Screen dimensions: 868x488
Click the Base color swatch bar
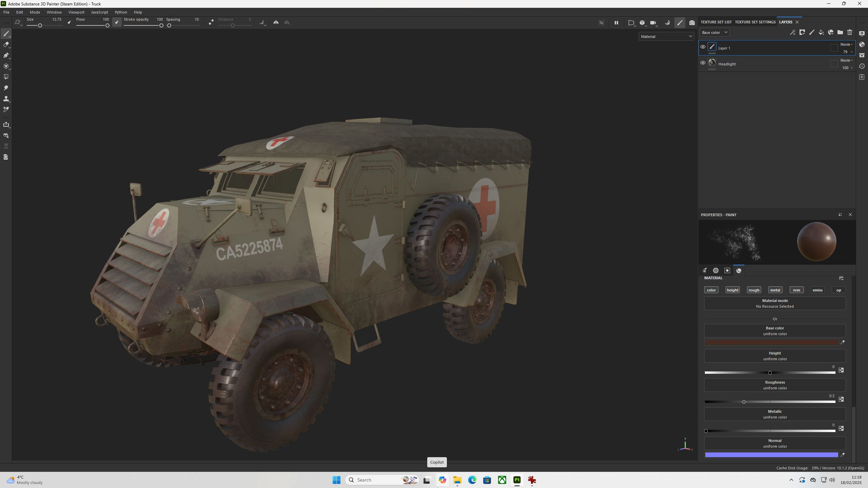pyautogui.click(x=771, y=342)
